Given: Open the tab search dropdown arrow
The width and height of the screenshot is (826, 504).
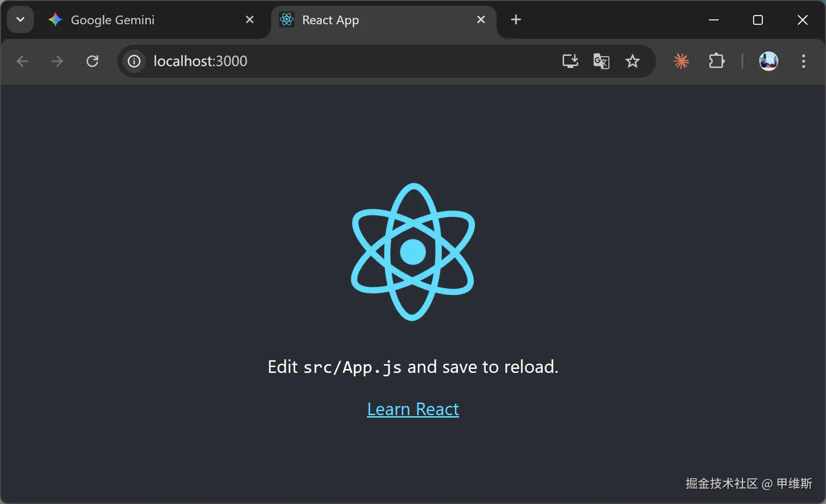Looking at the screenshot, I should 20,20.
